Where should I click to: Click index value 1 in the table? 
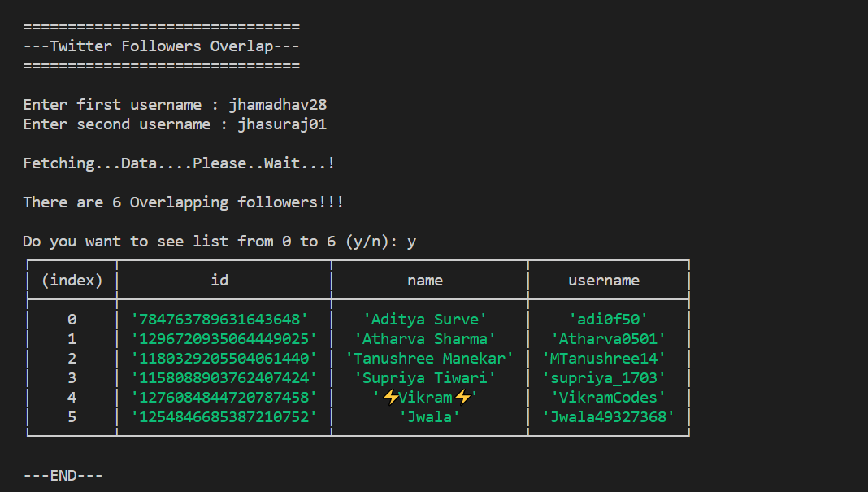[72, 338]
